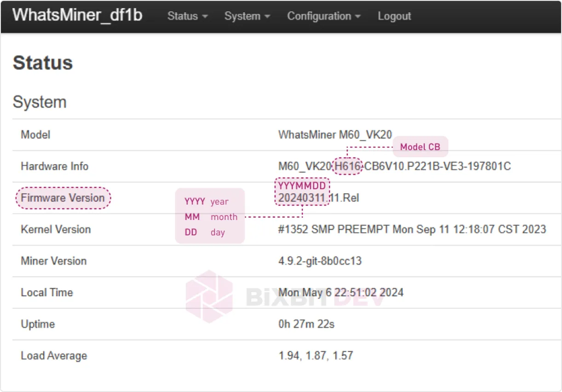
Task: Open the Configuration dropdown menu
Action: click(323, 16)
